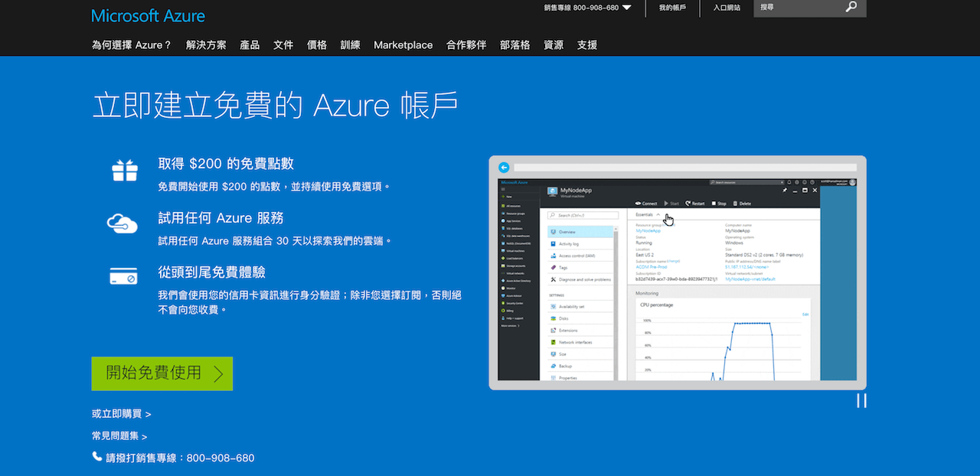The width and height of the screenshot is (980, 476).
Task: Click the magnifying glass search icon
Action: pos(852,7)
